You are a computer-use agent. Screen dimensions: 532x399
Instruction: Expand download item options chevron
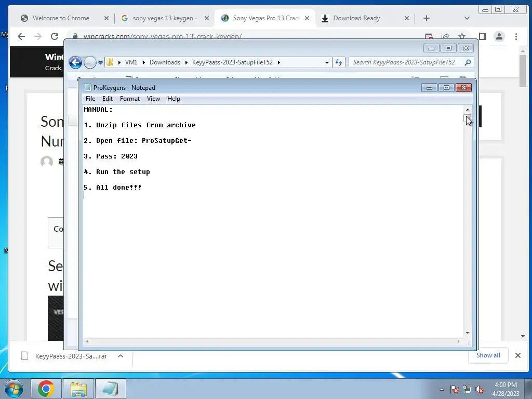tap(121, 356)
